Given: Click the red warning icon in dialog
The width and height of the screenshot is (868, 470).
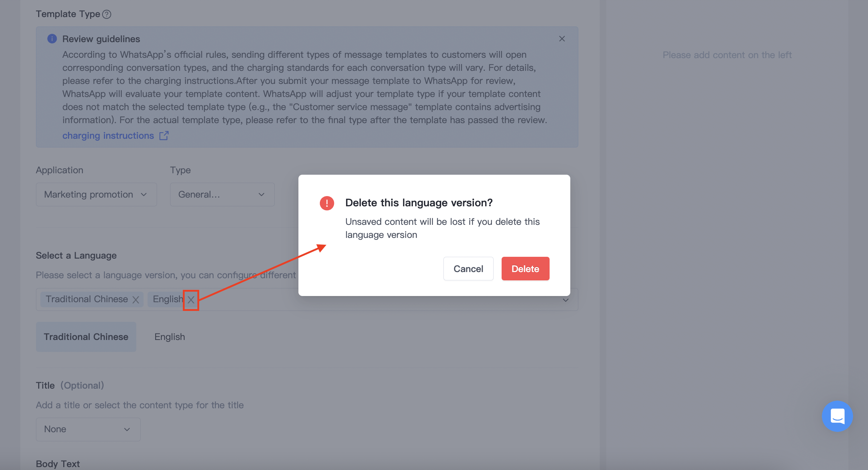Looking at the screenshot, I should click(x=327, y=203).
